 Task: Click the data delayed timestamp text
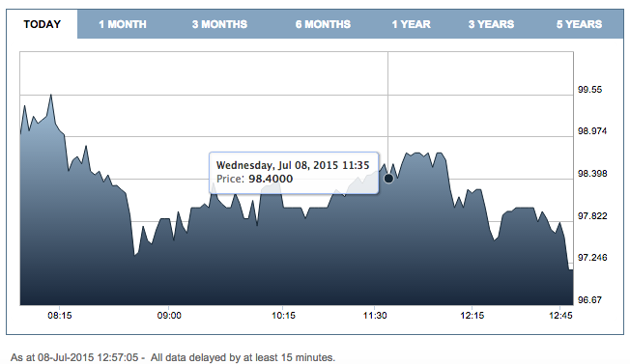point(173,357)
